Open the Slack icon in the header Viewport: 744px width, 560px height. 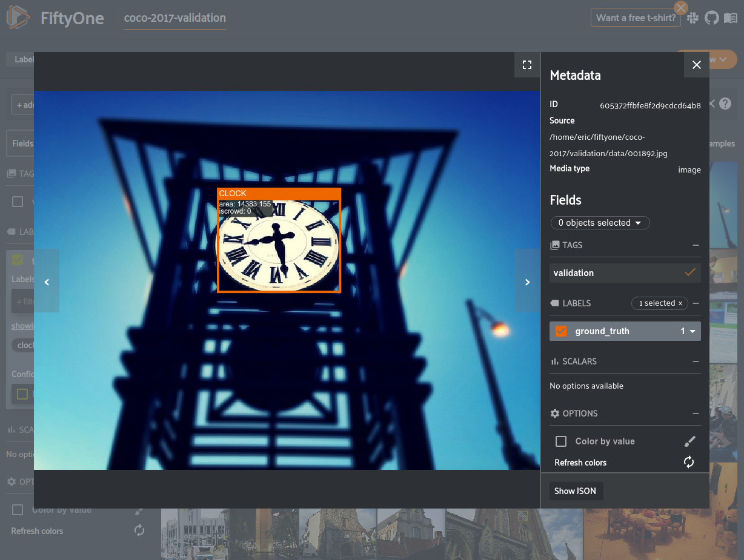693,18
